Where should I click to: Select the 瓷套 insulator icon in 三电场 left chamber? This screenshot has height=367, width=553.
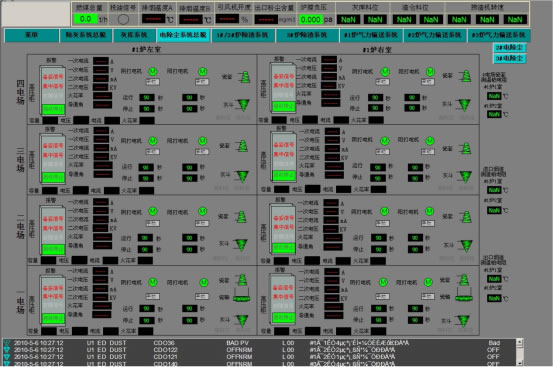242,146
